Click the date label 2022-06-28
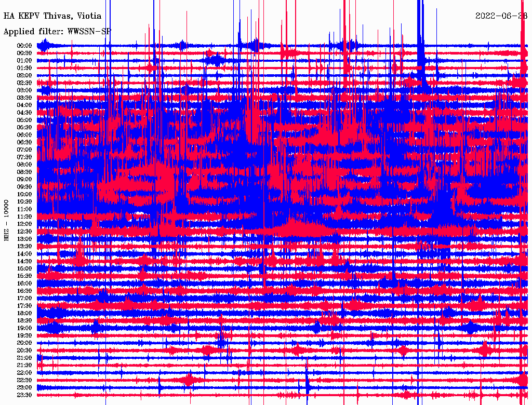The image size is (532, 405). tap(501, 16)
